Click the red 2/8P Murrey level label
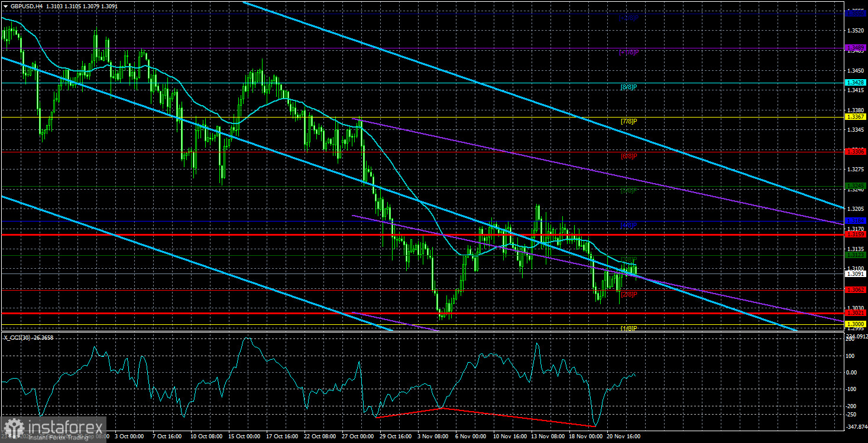Image resolution: width=868 pixels, height=443 pixels. (x=628, y=294)
